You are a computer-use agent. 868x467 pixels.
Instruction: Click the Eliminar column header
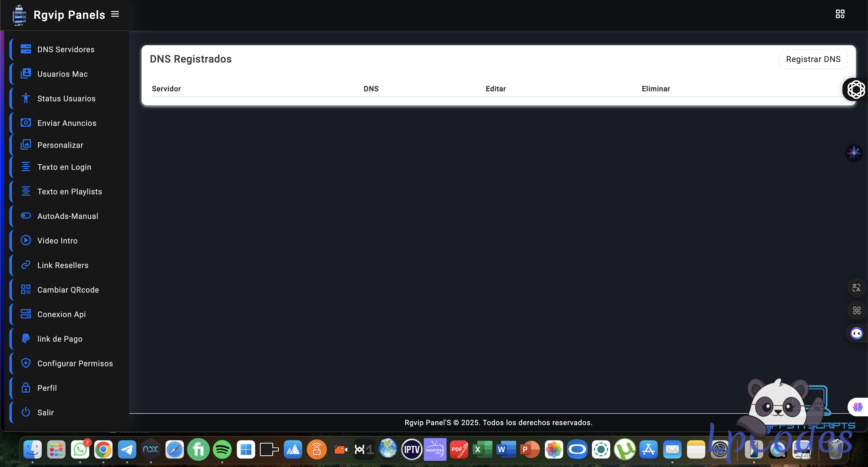(x=655, y=89)
